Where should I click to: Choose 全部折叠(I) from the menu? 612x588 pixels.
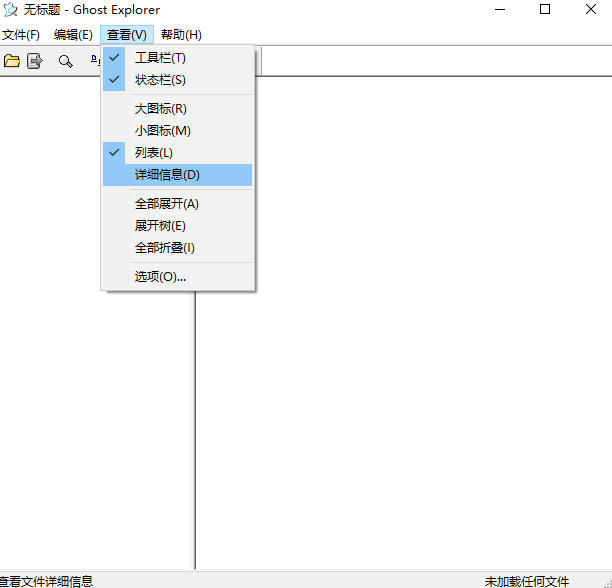[x=178, y=247]
